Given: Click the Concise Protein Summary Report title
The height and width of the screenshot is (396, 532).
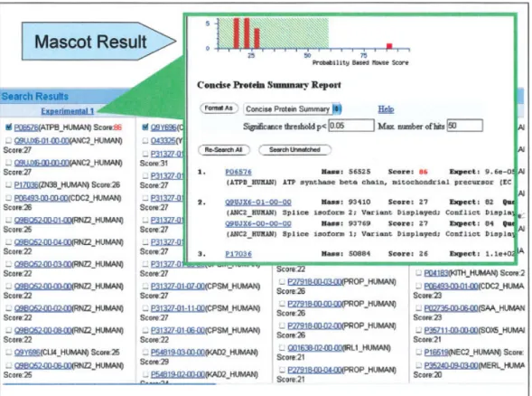Looking at the screenshot, I should tap(269, 85).
